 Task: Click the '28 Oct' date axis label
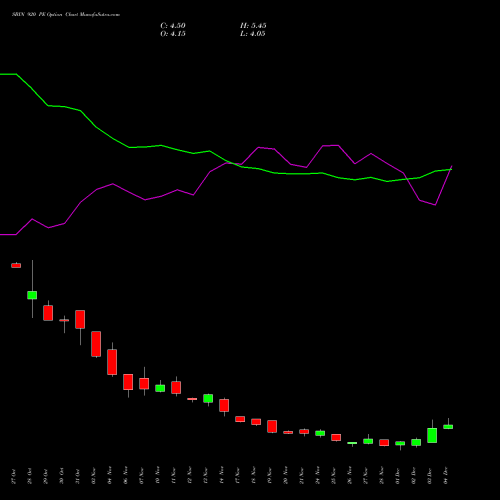point(30,476)
